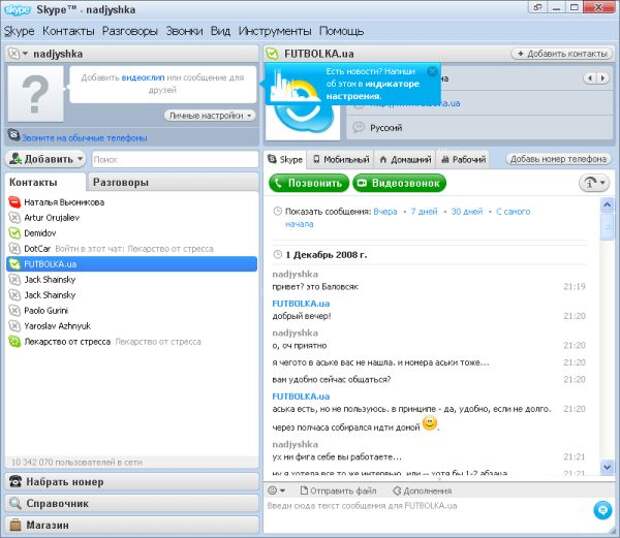Click the online status icon beside Demidov
Image resolution: width=620 pixels, height=538 pixels.
tap(15, 233)
